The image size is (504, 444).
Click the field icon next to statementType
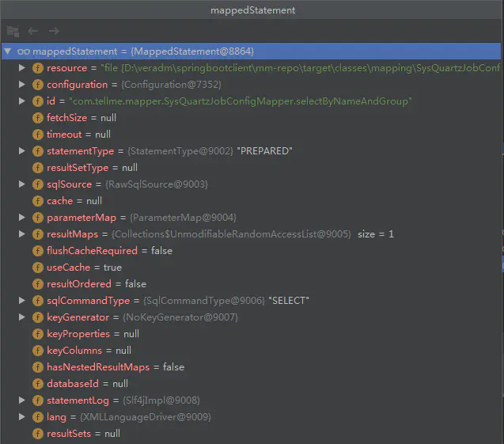coord(38,151)
